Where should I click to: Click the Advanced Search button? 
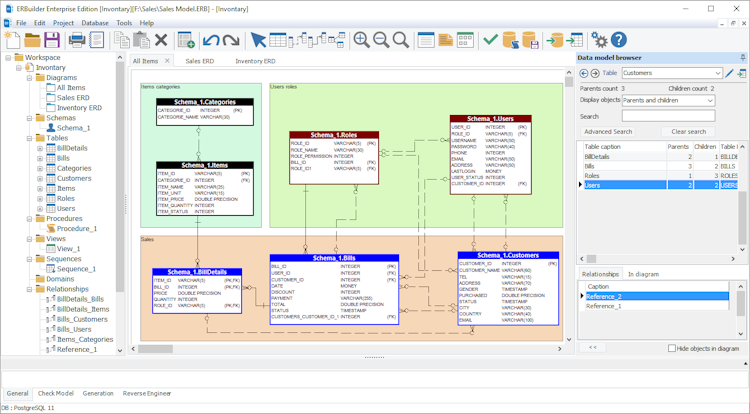[x=608, y=131]
